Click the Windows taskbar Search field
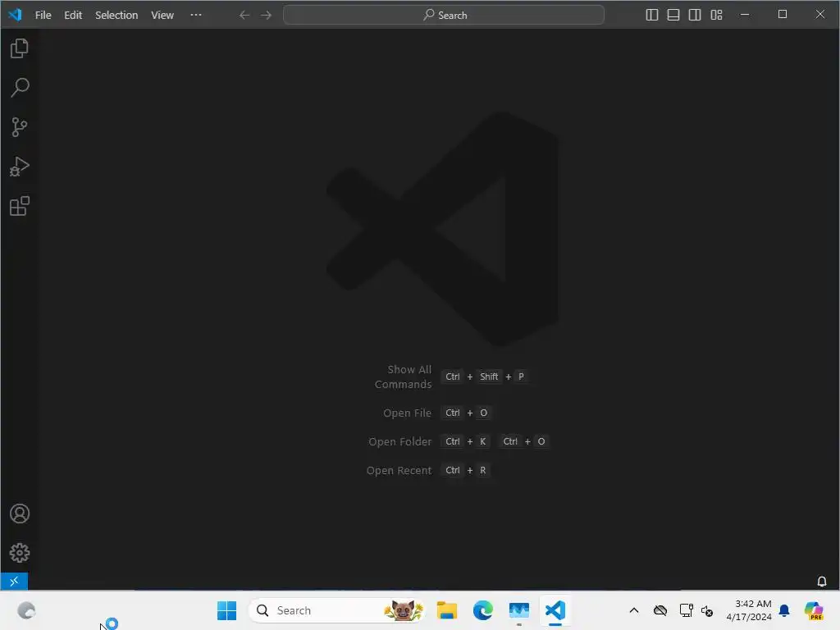 [x=336, y=610]
